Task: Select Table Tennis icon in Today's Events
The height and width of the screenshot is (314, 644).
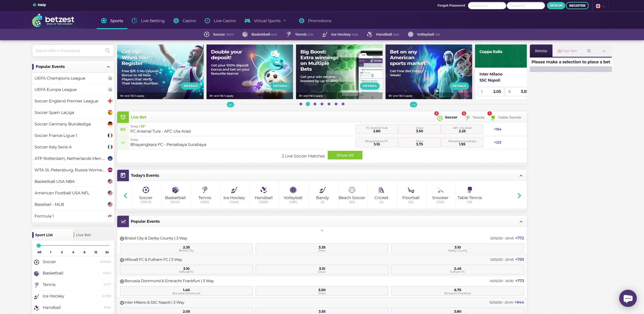Action: [x=470, y=190]
